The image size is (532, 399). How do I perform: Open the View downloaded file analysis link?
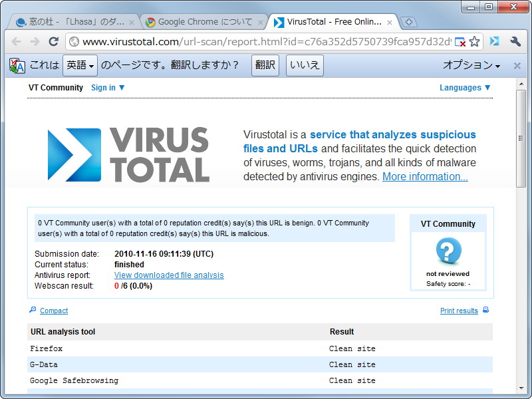(x=169, y=275)
